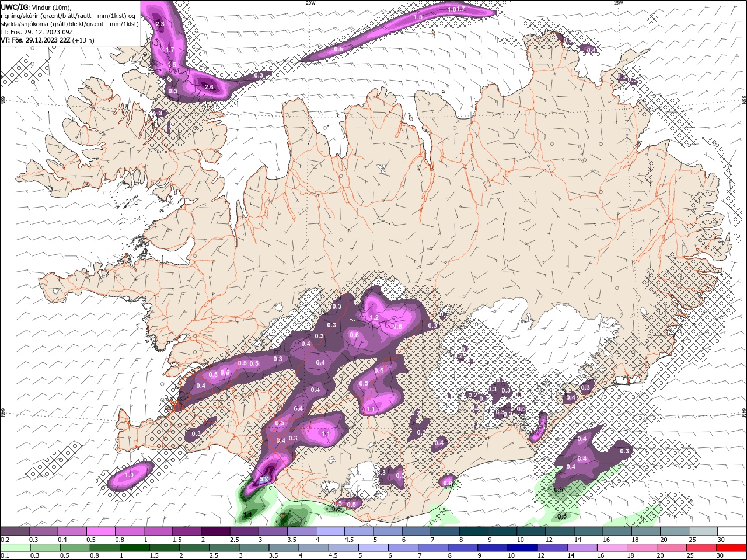
Task: Select the 3.5 swatch in the upper legend row
Action: tap(301, 531)
